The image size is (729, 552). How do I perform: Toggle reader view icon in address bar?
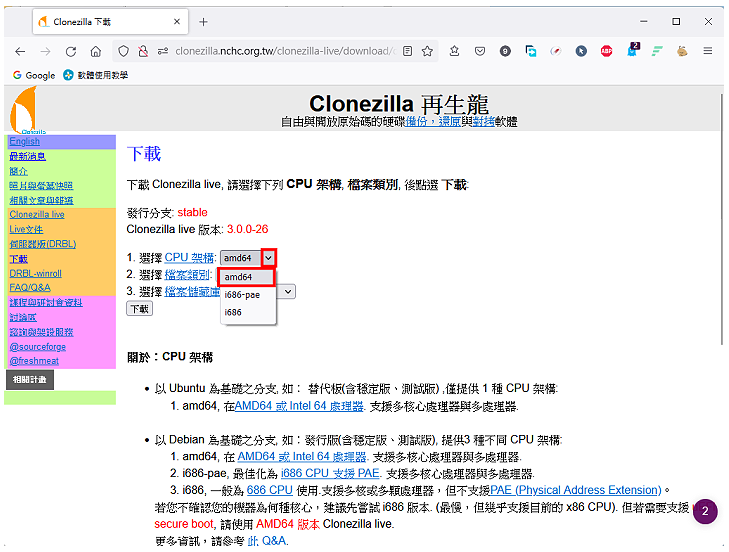(408, 51)
